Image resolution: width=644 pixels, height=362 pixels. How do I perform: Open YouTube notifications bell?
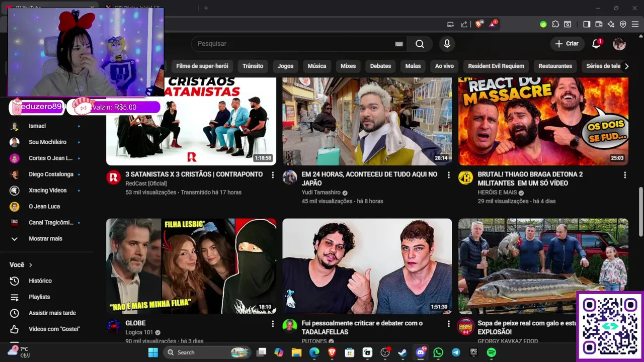click(x=596, y=44)
